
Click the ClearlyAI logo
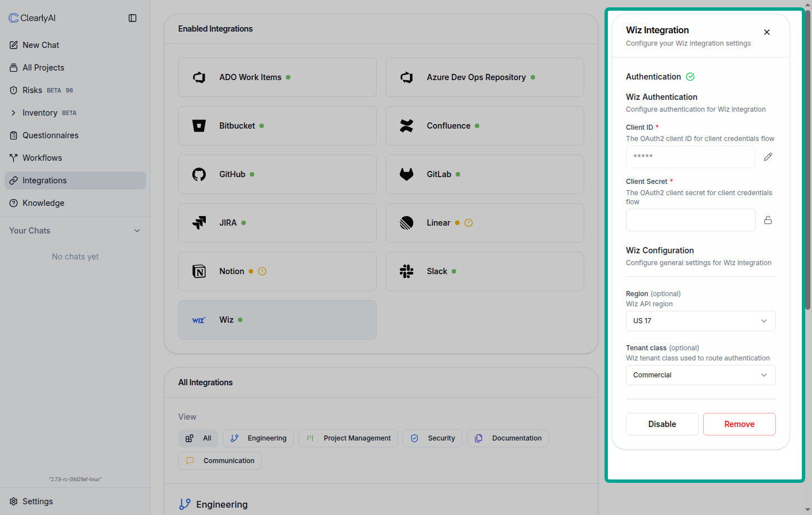32,18
